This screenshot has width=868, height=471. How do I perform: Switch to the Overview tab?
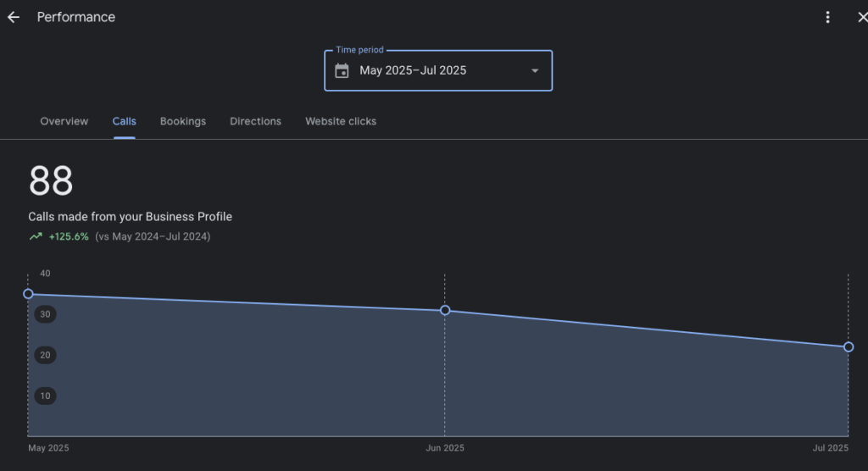[x=64, y=121]
